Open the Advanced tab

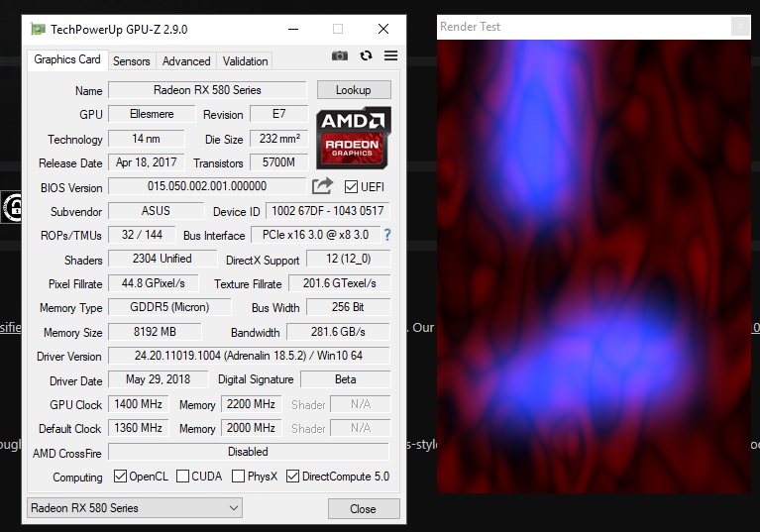186,61
